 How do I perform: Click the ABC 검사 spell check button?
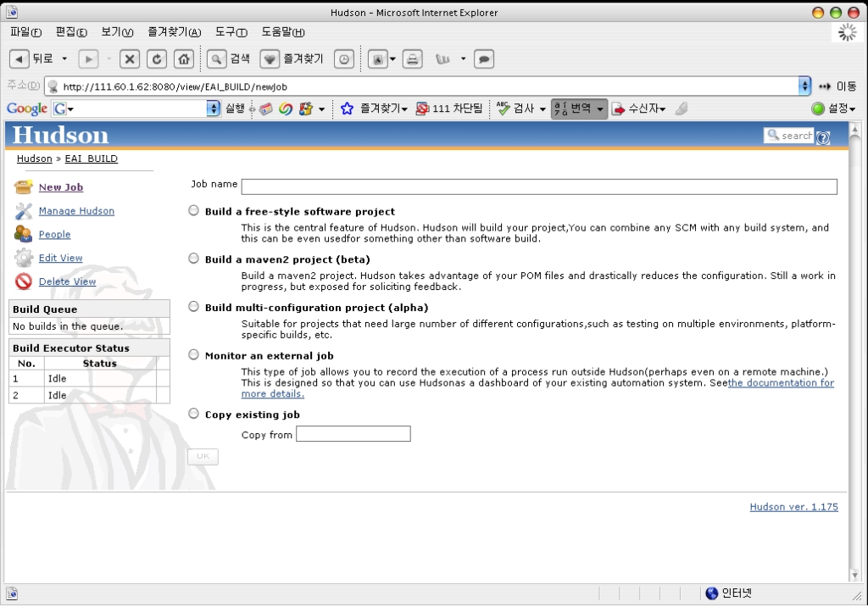[x=515, y=109]
